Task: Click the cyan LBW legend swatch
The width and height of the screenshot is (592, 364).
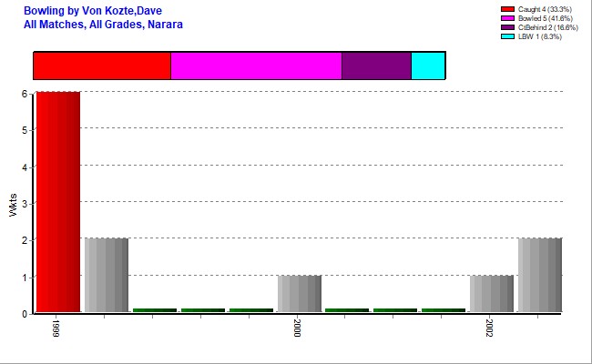Action: [507, 36]
